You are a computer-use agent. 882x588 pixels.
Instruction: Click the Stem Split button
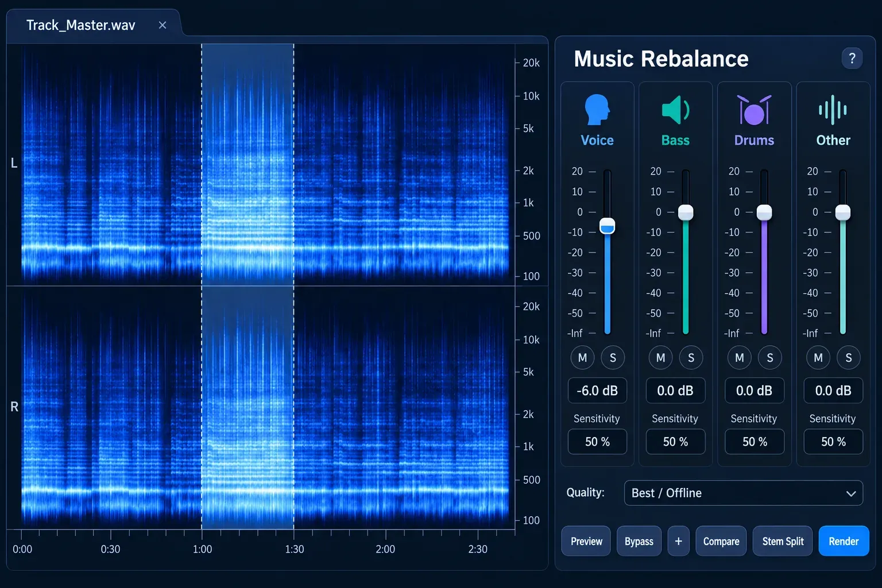pyautogui.click(x=783, y=541)
